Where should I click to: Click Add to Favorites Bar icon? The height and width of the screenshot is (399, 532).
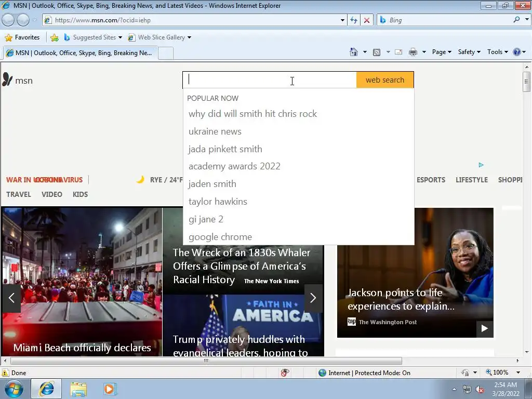54,37
